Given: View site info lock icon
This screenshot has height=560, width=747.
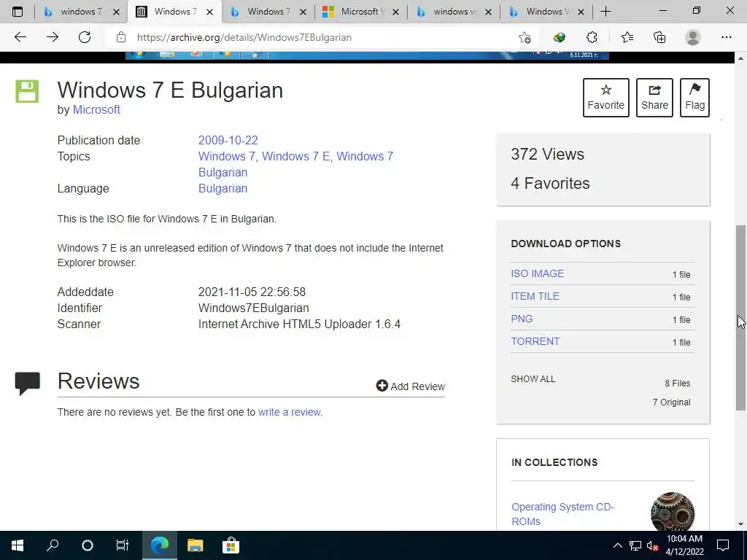Looking at the screenshot, I should [121, 37].
